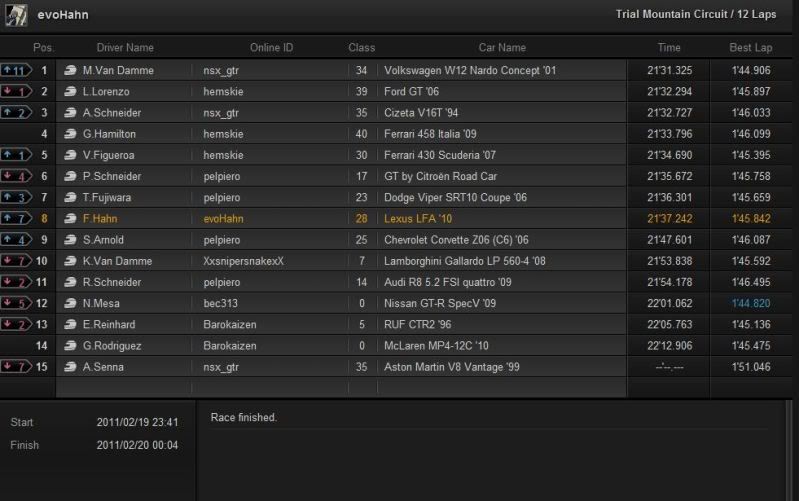Click car name Aston Martin V8 Vantage '99

tap(451, 366)
